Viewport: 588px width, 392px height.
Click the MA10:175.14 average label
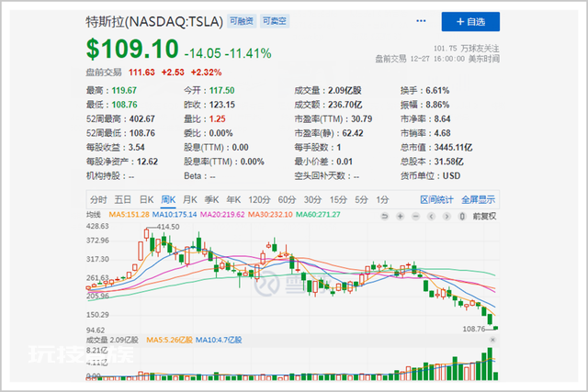pyautogui.click(x=175, y=215)
